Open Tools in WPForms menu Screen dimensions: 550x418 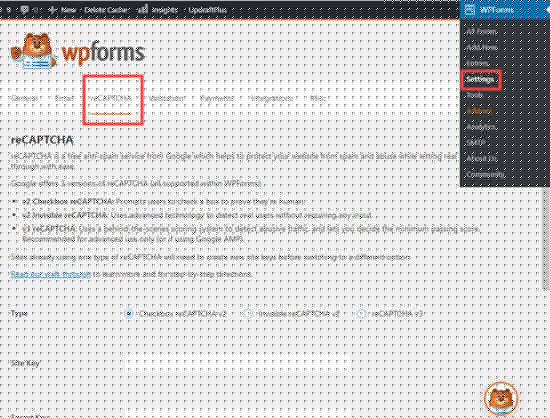click(x=474, y=95)
